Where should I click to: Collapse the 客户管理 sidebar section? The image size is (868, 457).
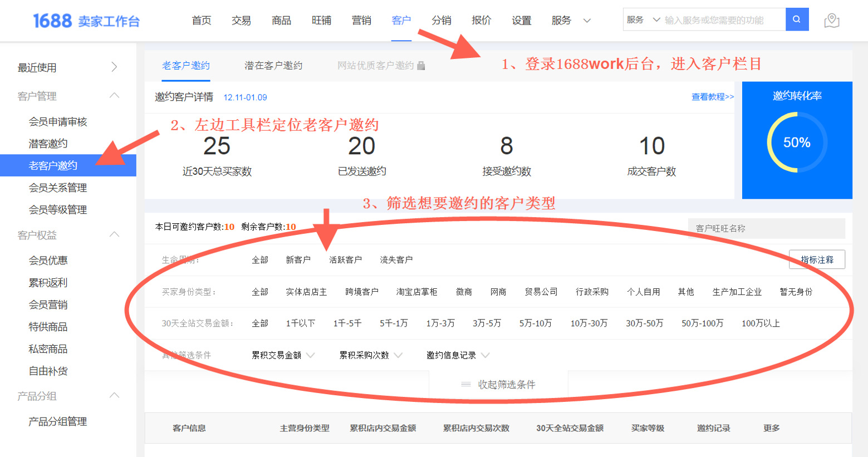tap(114, 95)
